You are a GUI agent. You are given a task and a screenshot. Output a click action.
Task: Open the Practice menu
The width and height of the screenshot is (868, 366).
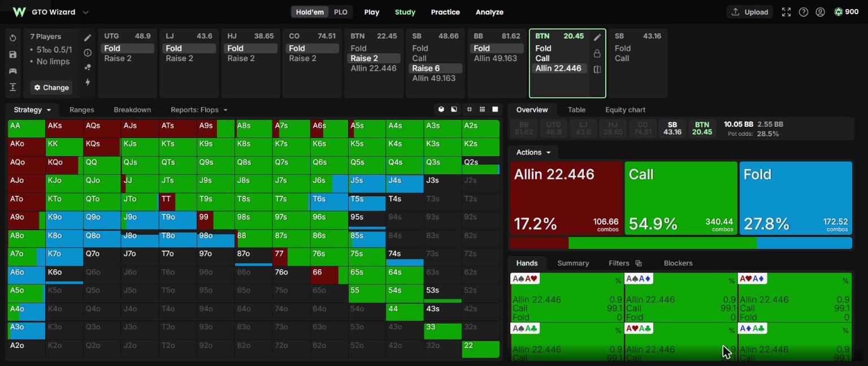pos(445,12)
